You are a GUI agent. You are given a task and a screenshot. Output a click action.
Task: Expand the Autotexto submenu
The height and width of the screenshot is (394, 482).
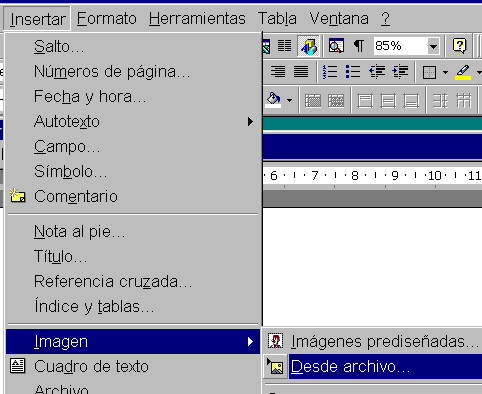tap(133, 121)
